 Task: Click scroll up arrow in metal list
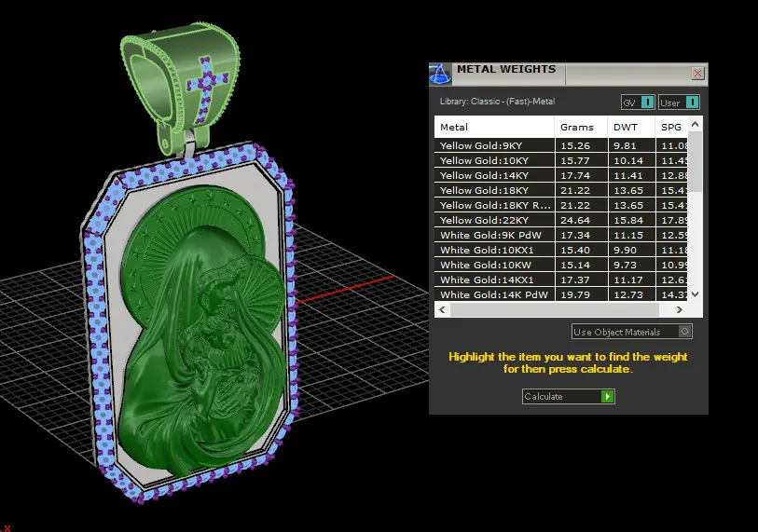pos(696,124)
